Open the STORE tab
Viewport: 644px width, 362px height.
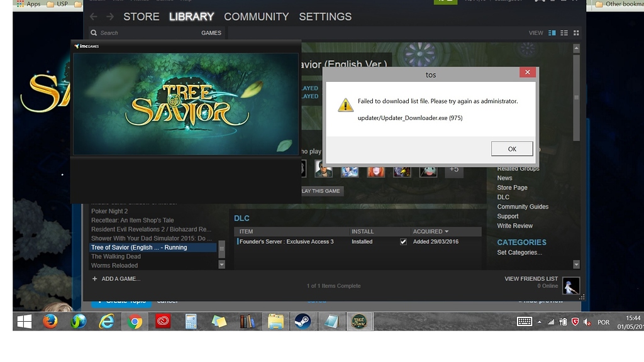[141, 16]
